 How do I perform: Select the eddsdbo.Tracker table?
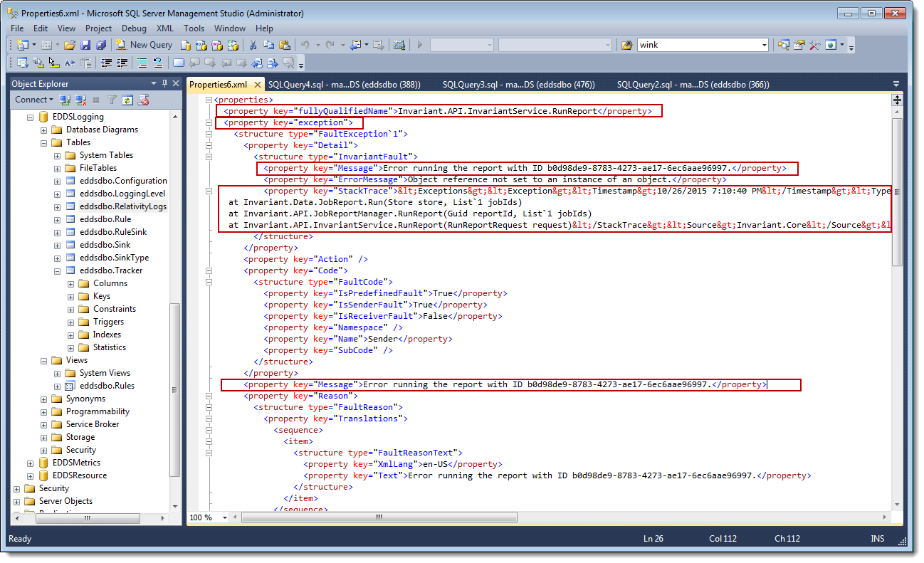click(x=110, y=270)
